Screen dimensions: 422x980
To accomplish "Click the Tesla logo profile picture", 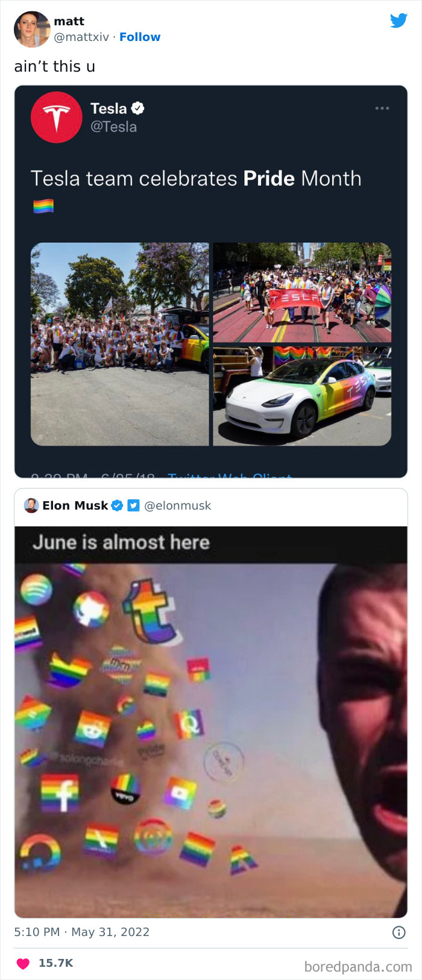I will (x=56, y=117).
